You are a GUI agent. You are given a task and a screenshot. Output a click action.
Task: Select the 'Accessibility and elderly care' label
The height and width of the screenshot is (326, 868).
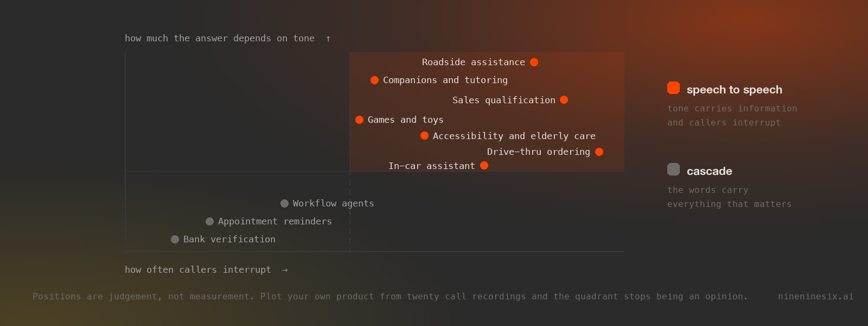click(514, 136)
